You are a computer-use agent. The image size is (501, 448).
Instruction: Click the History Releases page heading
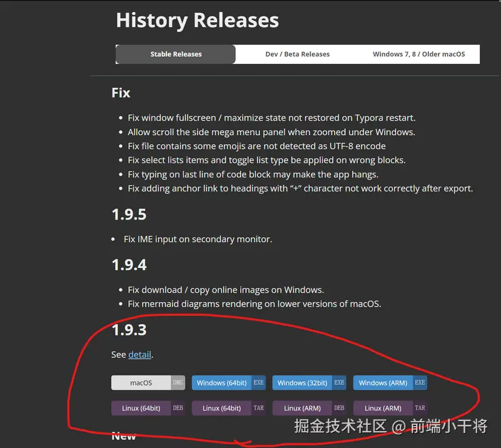point(197,20)
